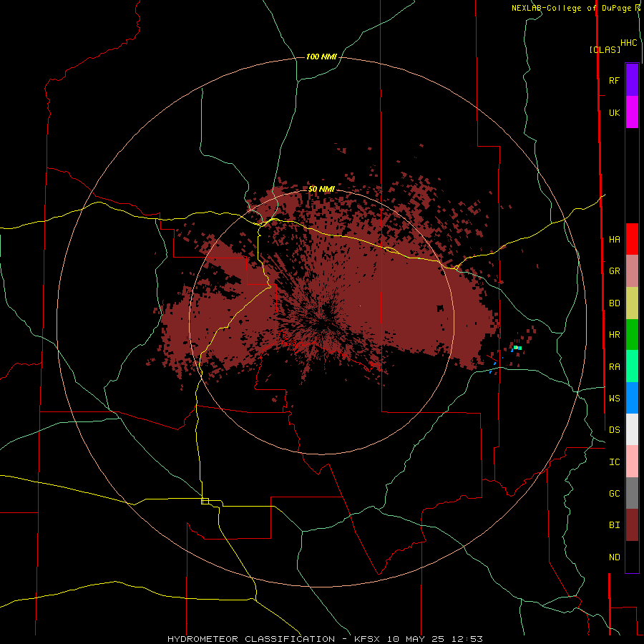Click the 50 NMI range ring label
644x644 pixels.
(321, 189)
